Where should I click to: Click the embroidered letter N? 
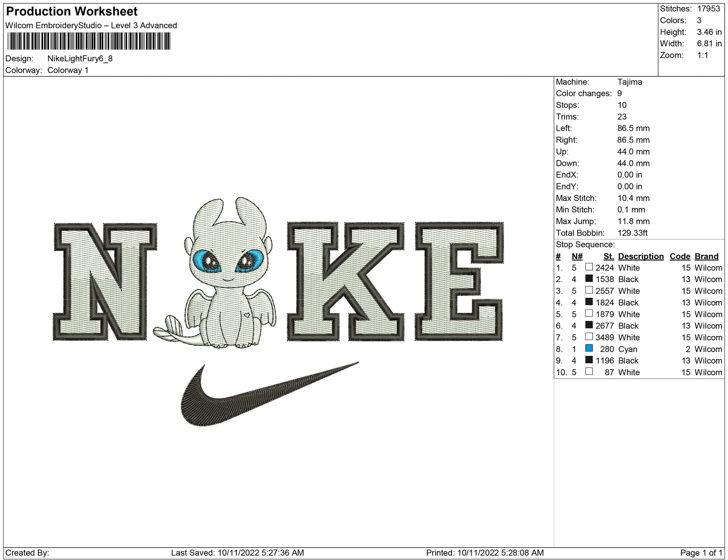tap(105, 281)
